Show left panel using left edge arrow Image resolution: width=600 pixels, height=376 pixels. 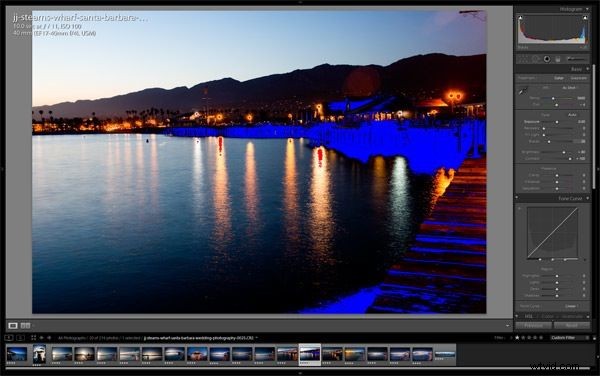click(x=2, y=168)
